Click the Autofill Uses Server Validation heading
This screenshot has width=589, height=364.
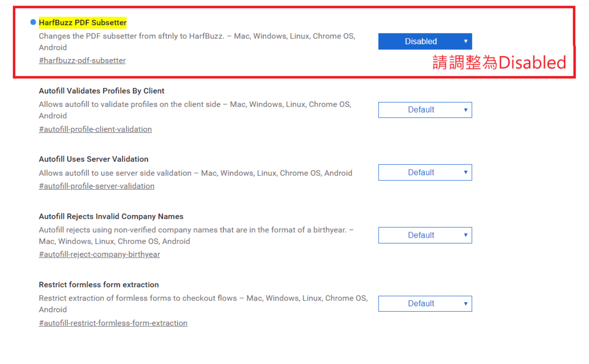pos(93,159)
